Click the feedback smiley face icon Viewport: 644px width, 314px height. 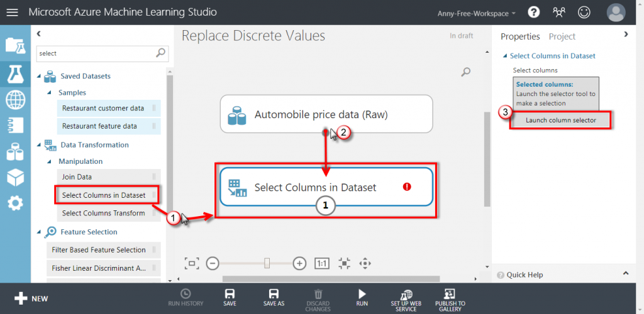pos(584,12)
